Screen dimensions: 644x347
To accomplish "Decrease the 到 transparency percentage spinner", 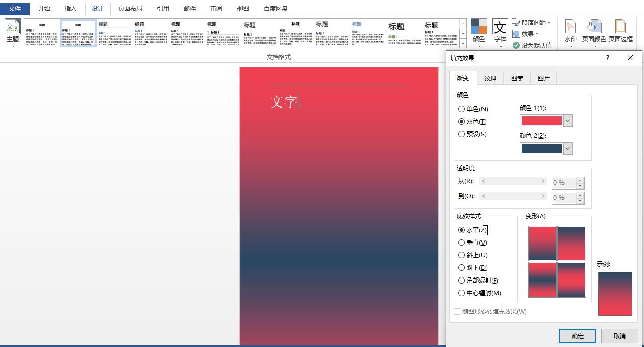I will [580, 200].
